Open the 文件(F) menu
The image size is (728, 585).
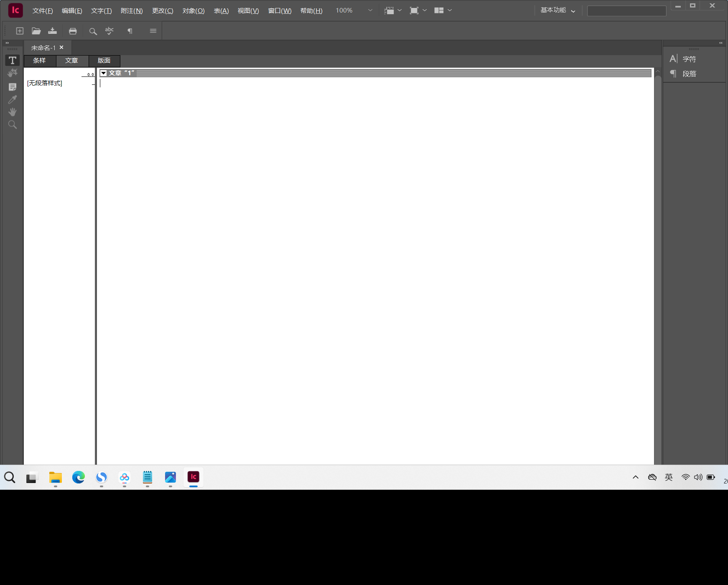[x=43, y=11]
